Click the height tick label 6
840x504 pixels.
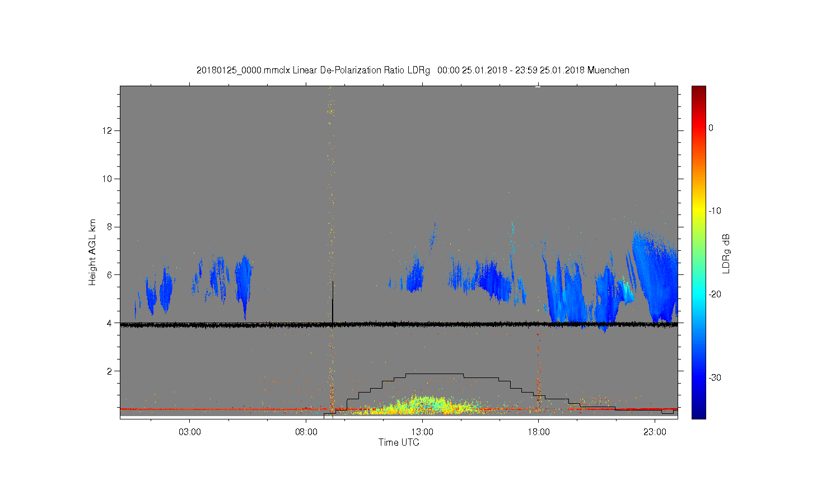[x=110, y=275]
